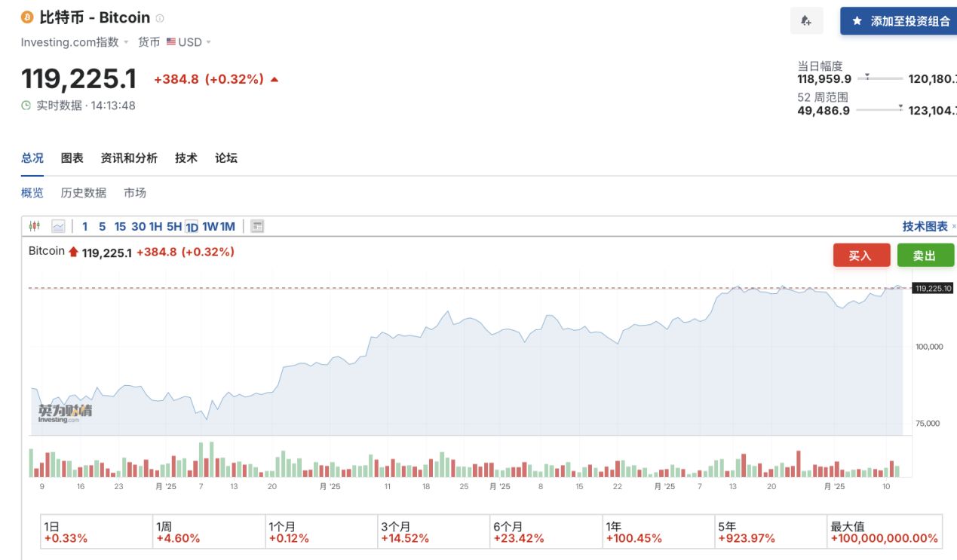Click the news table icon in chart toolbar
Screen dimensions: 957x560
(x=256, y=226)
